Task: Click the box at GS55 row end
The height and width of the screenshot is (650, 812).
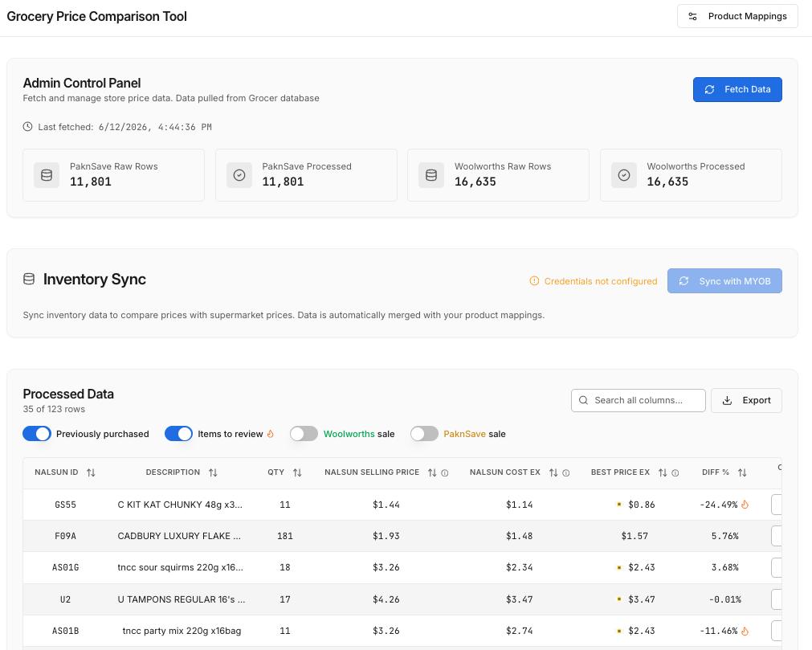Action: point(777,505)
